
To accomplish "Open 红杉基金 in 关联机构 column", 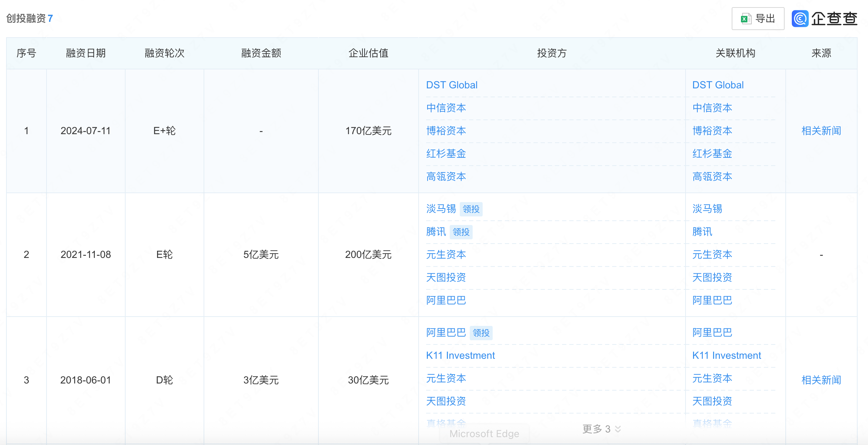I will coord(712,154).
